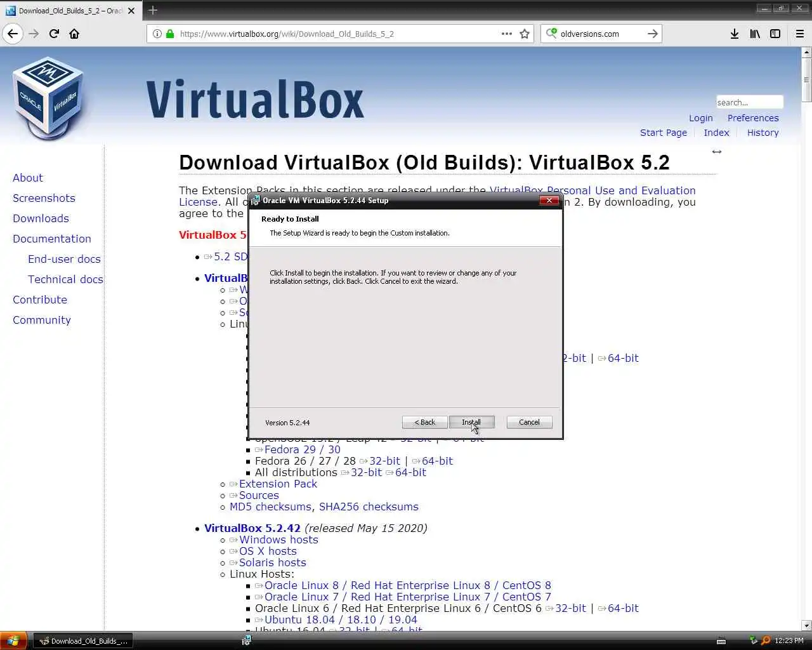Open the Extension Pack link
812x650 pixels.
tap(278, 484)
